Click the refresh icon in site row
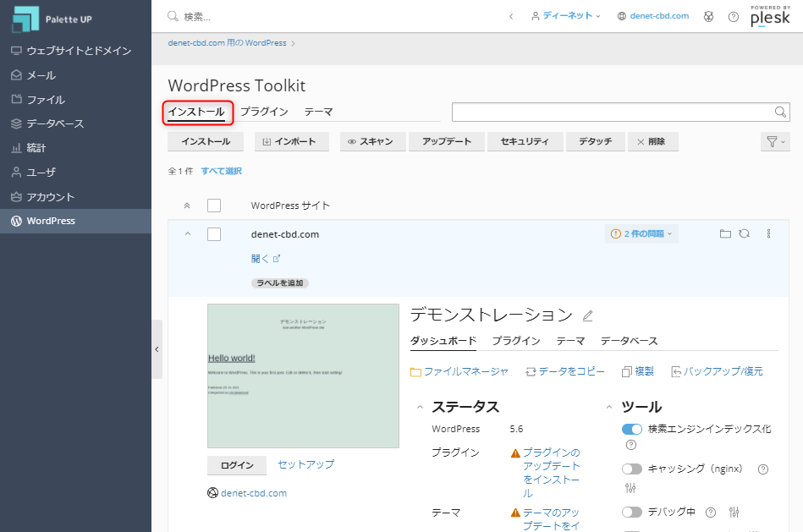This screenshot has width=803, height=532. tap(744, 233)
